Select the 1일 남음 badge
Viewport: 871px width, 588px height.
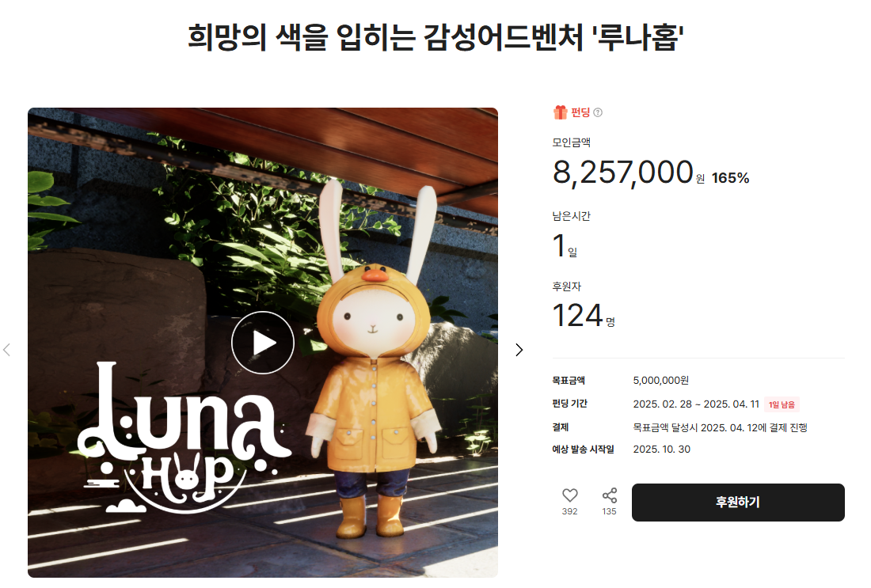click(x=782, y=404)
